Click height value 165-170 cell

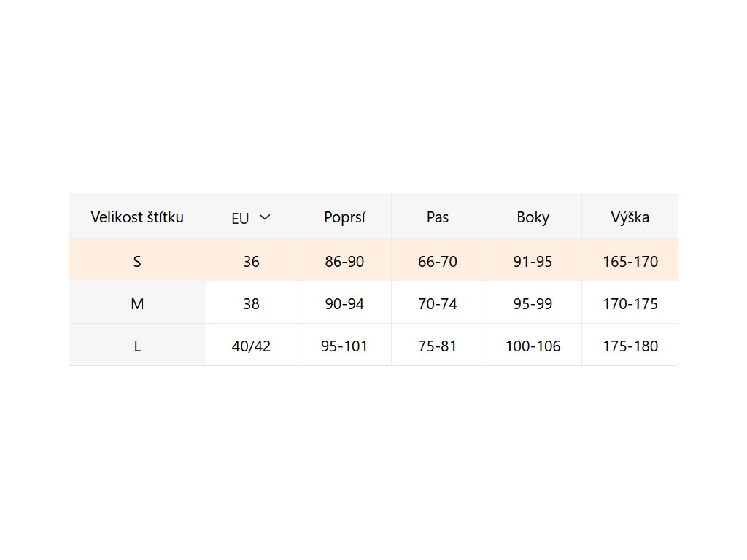[630, 261]
